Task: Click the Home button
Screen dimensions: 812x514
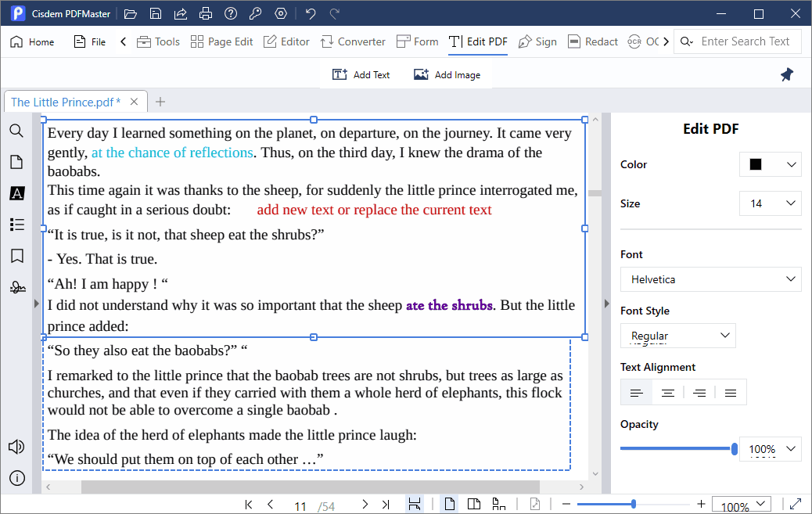Action: point(32,42)
